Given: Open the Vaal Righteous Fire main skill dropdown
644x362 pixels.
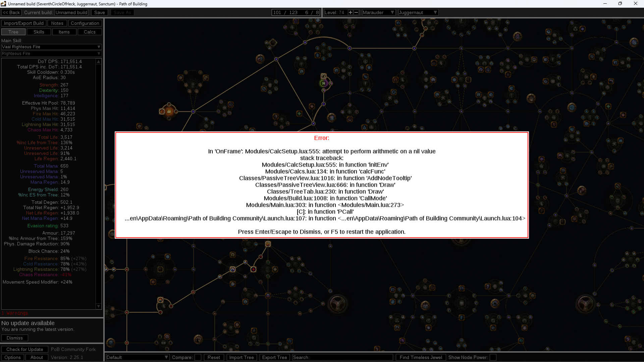Looking at the screenshot, I should 51,47.
